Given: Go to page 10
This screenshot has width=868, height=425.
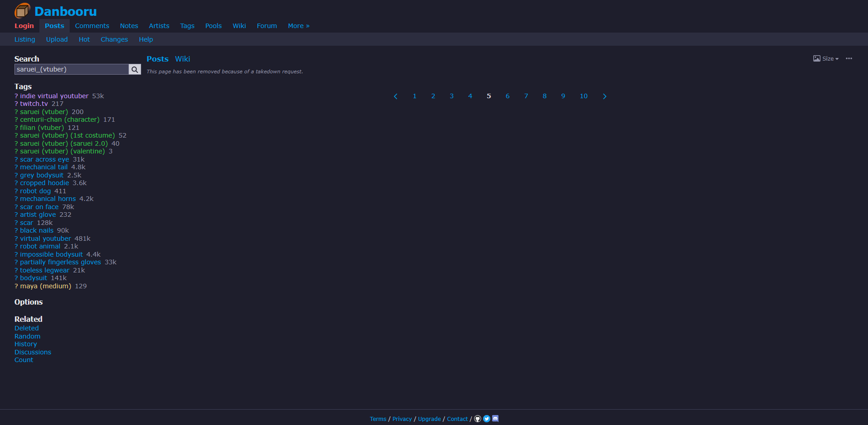Looking at the screenshot, I should click(x=583, y=96).
